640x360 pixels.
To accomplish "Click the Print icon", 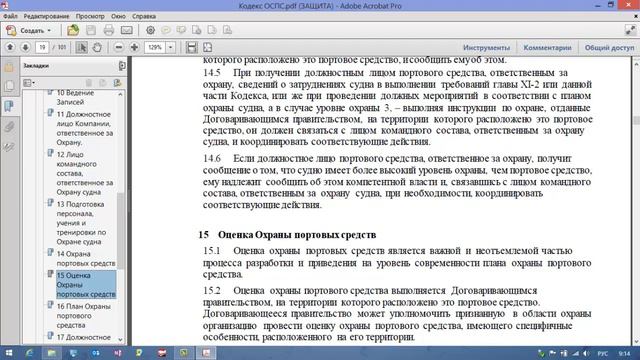I will click(109, 30).
